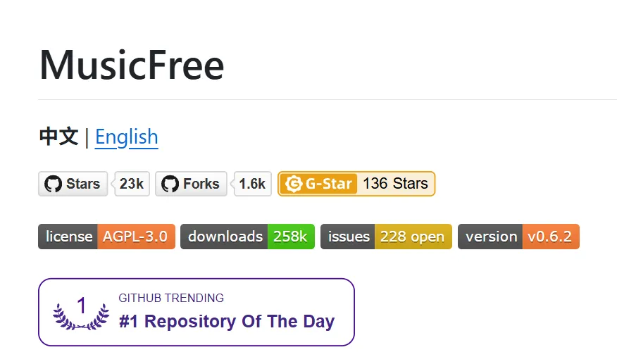Click the AGPL-3.0 license badge

[x=136, y=237]
